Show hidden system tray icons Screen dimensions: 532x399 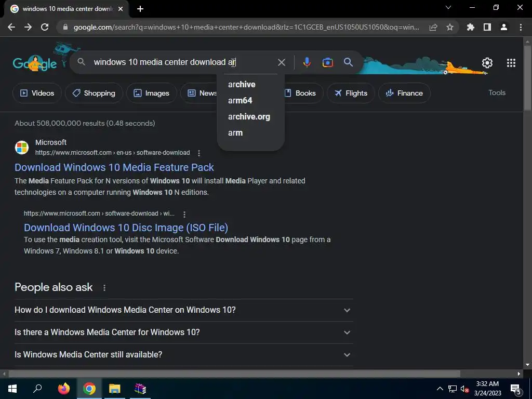(x=440, y=389)
